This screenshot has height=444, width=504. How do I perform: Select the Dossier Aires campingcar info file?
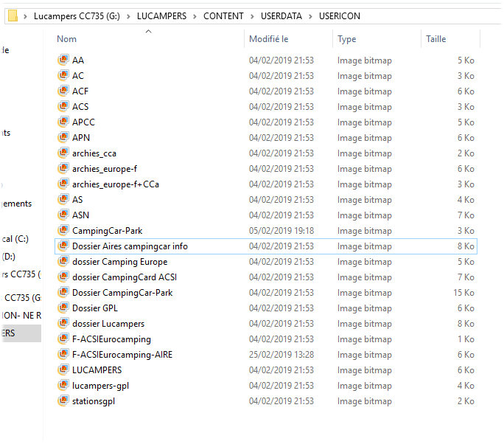[x=130, y=246]
